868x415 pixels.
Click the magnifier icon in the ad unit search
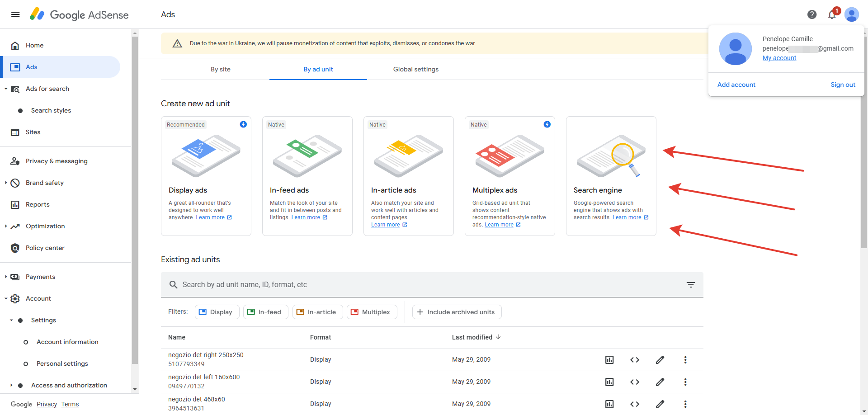click(173, 285)
